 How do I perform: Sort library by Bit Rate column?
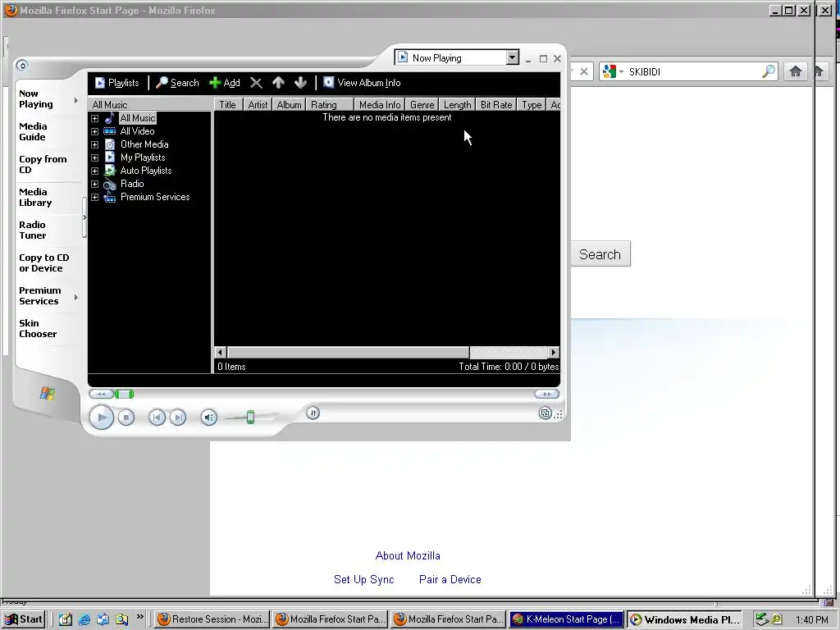(x=496, y=104)
